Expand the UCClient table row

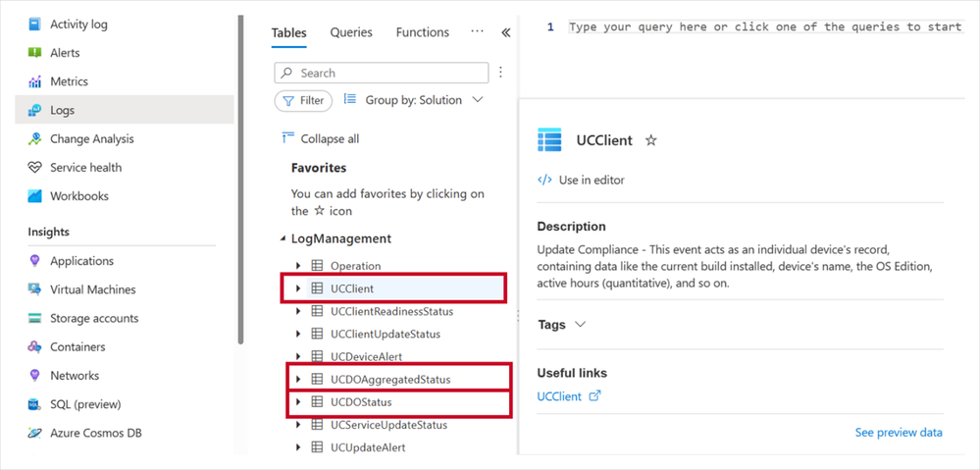(x=298, y=288)
